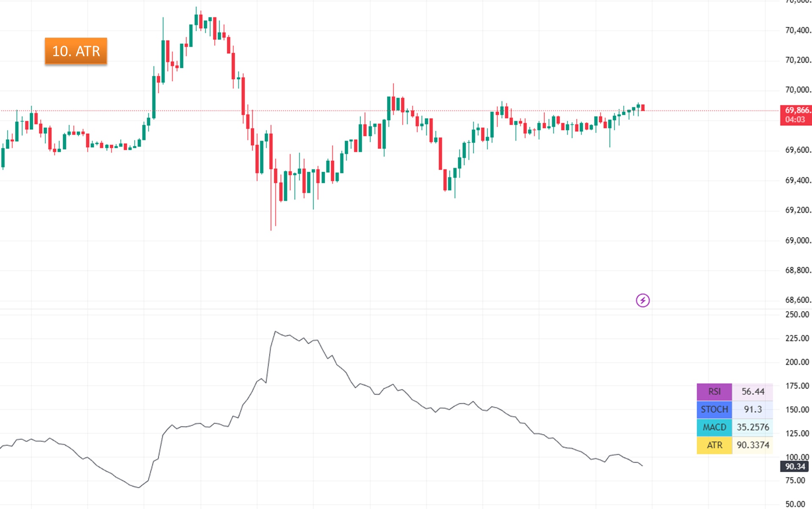This screenshot has height=509, width=812.
Task: Click the red current price label 69,866
Action: [796, 110]
